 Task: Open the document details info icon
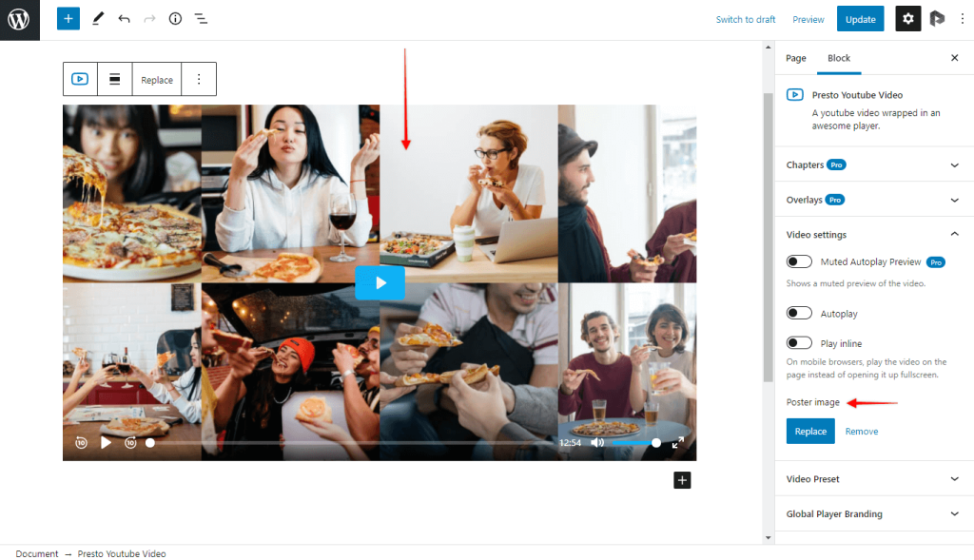175,19
